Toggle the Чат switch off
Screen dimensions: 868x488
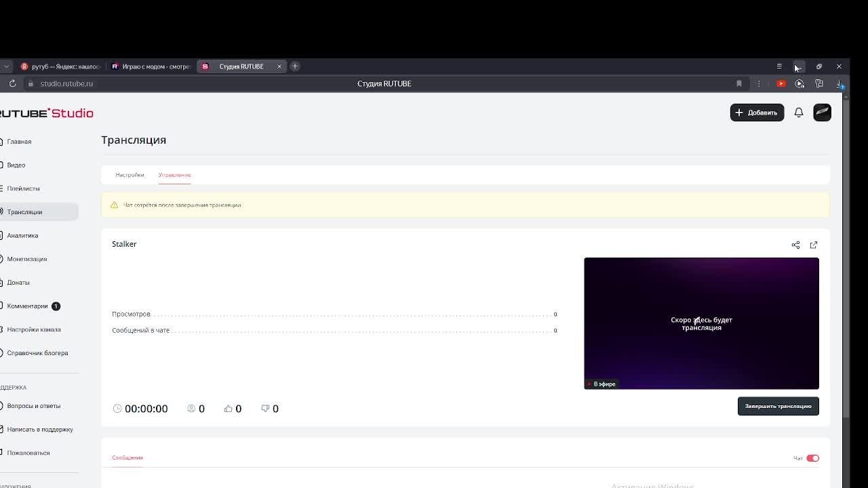[x=812, y=458]
